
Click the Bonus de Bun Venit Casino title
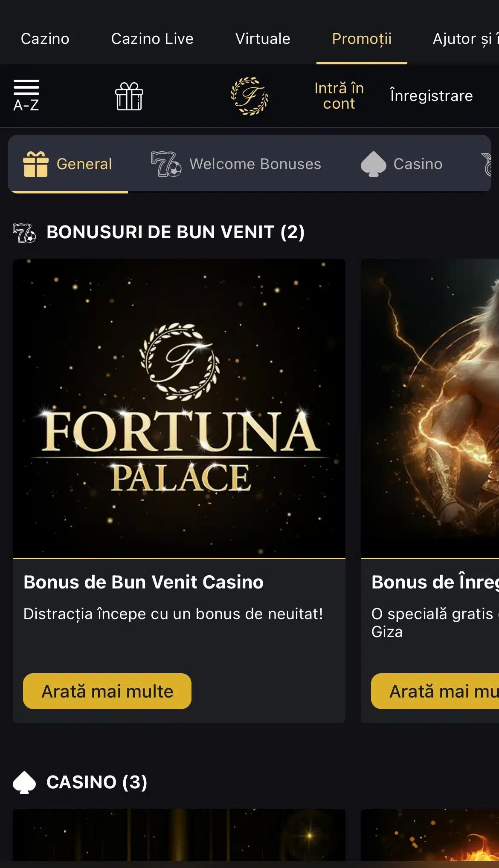[143, 582]
